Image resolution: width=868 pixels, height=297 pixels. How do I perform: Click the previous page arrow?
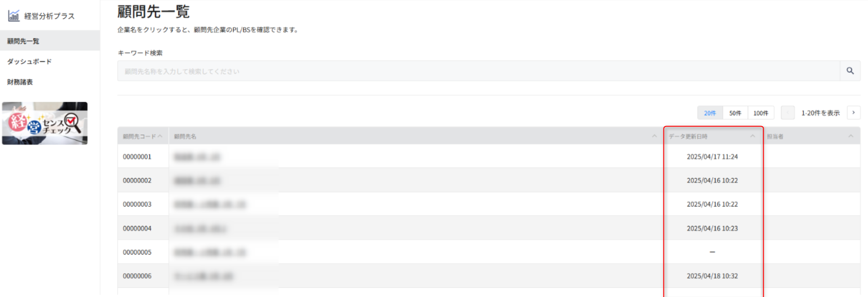(787, 113)
